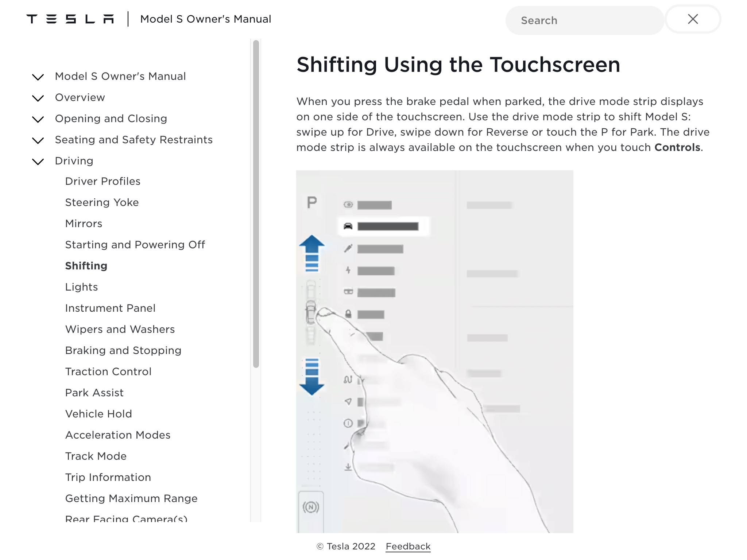The width and height of the screenshot is (747, 560).
Task: Click the blue swipe-up arrow in illustration
Action: tap(312, 253)
